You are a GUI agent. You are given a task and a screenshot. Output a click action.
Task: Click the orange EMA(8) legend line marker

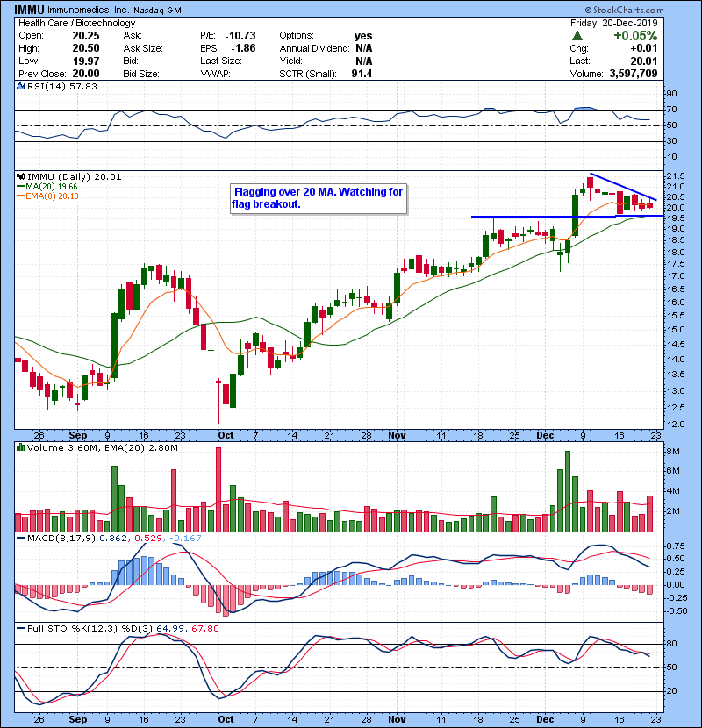[x=19, y=196]
